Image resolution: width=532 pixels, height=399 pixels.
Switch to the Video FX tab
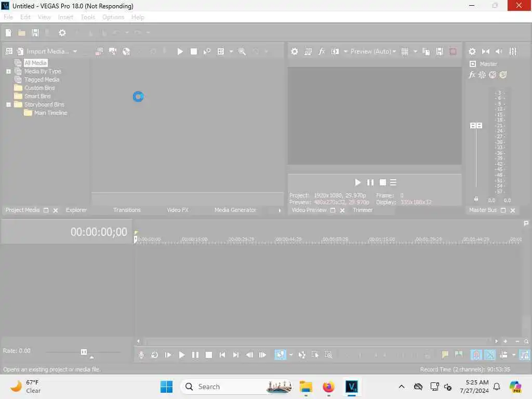(178, 210)
